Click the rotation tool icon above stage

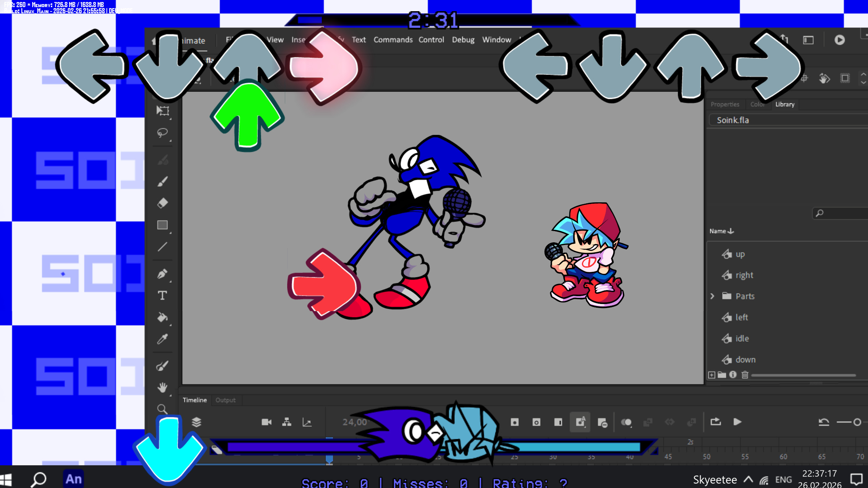[x=824, y=79]
